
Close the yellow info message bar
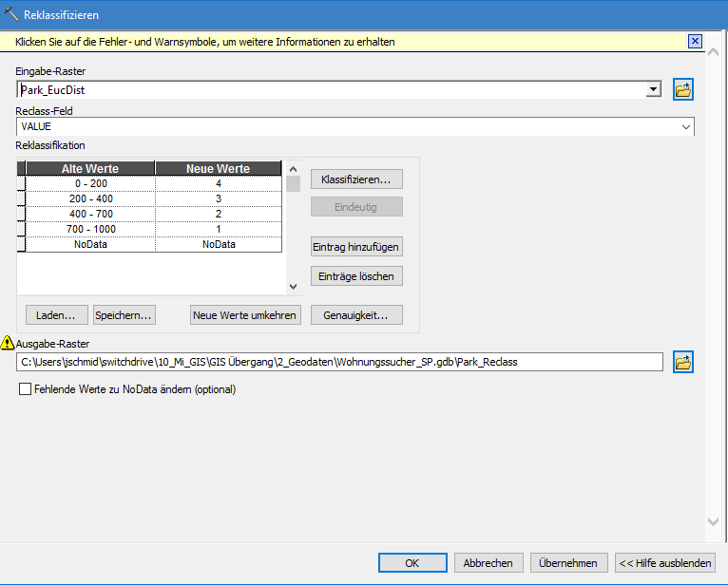pos(695,41)
